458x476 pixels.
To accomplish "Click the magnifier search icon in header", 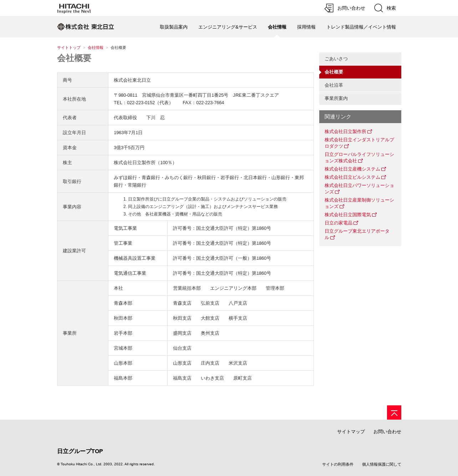I will [378, 8].
